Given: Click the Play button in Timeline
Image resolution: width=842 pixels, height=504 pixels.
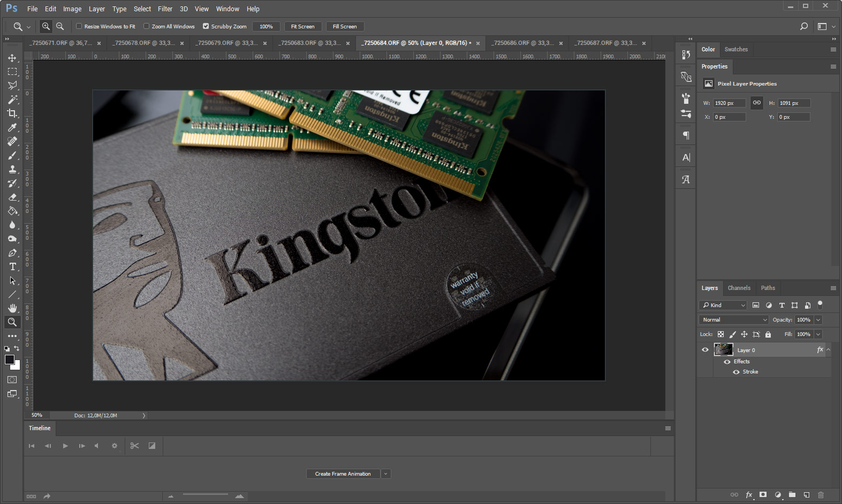Looking at the screenshot, I should click(65, 446).
